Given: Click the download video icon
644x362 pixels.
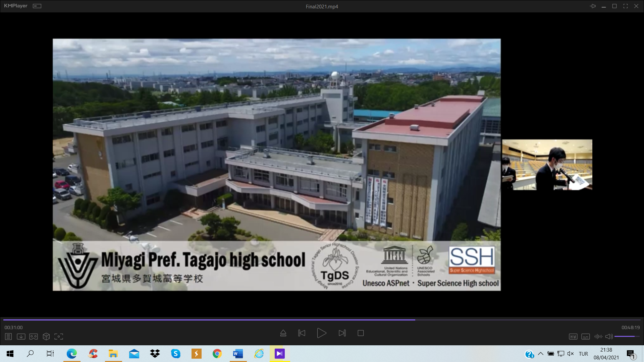Looking at the screenshot, I should (21, 337).
